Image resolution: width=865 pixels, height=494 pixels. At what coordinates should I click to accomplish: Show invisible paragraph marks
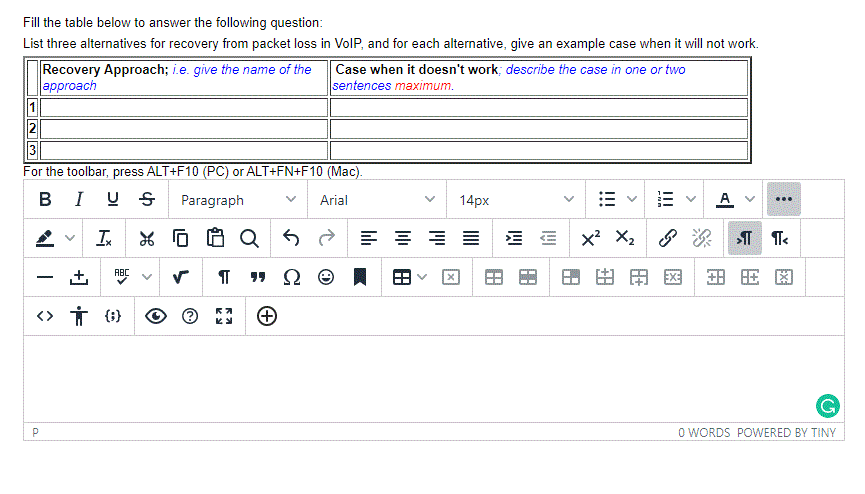click(x=224, y=277)
